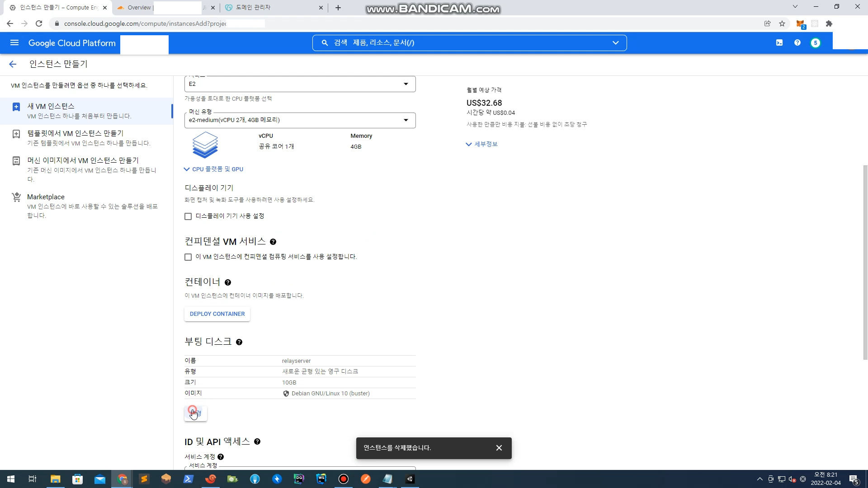This screenshot has width=868, height=488.
Task: Open the Google Cloud navigation hamburger menu
Action: 14,43
